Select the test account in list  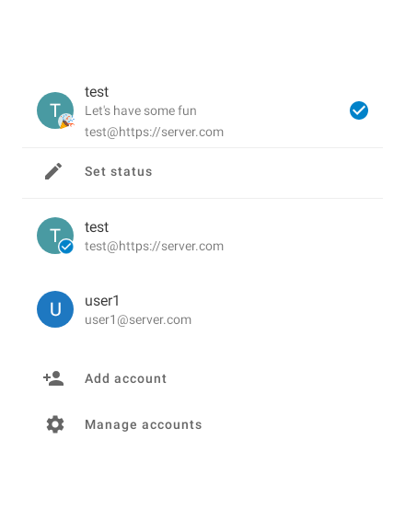(x=202, y=236)
